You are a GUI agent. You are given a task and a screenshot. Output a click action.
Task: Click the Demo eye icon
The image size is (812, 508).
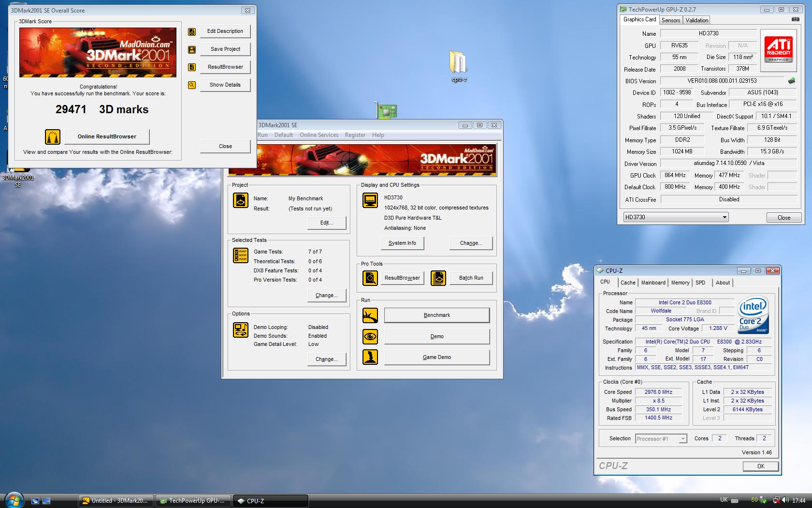[x=370, y=336]
